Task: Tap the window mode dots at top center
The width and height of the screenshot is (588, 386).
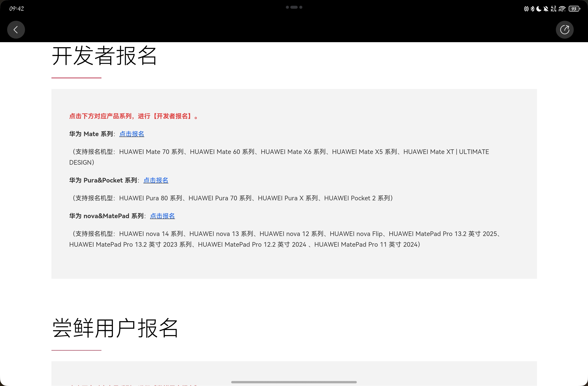Action: [294, 7]
